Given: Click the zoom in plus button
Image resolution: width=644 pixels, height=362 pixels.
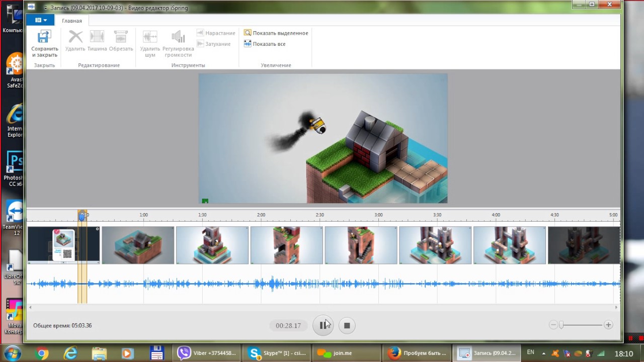Looking at the screenshot, I should pos(608,325).
